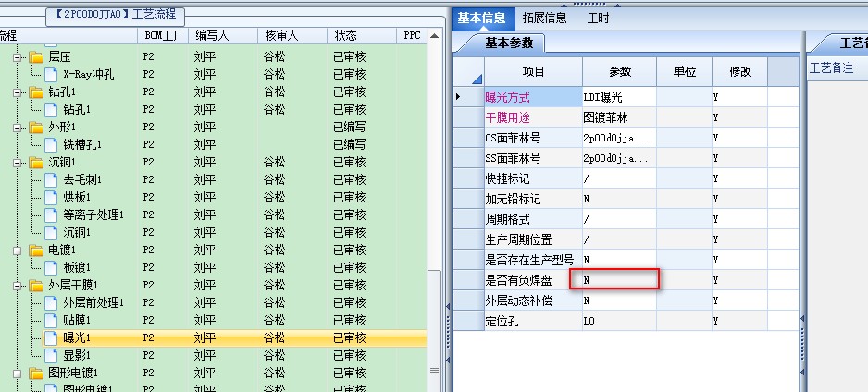The height and width of the screenshot is (392, 868).
Task: Click the row indicator arrow beside 曝光方式
Action: (x=458, y=97)
